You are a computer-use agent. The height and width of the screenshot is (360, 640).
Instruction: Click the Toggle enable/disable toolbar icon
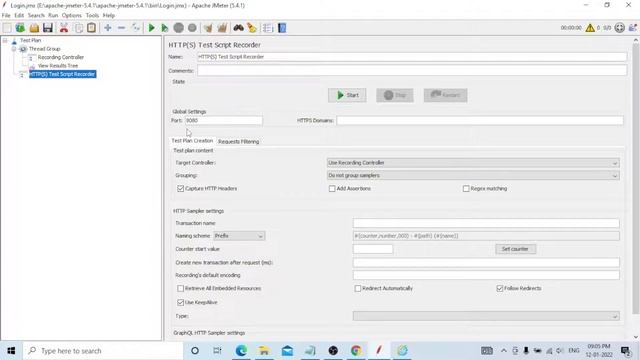click(x=136, y=28)
